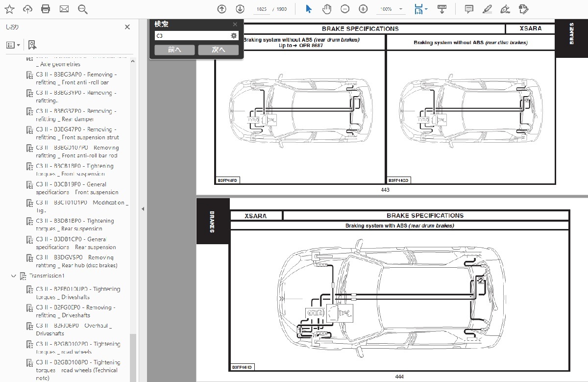
Task: Collapse the Transmission1 bookmark group
Action: pyautogui.click(x=14, y=276)
